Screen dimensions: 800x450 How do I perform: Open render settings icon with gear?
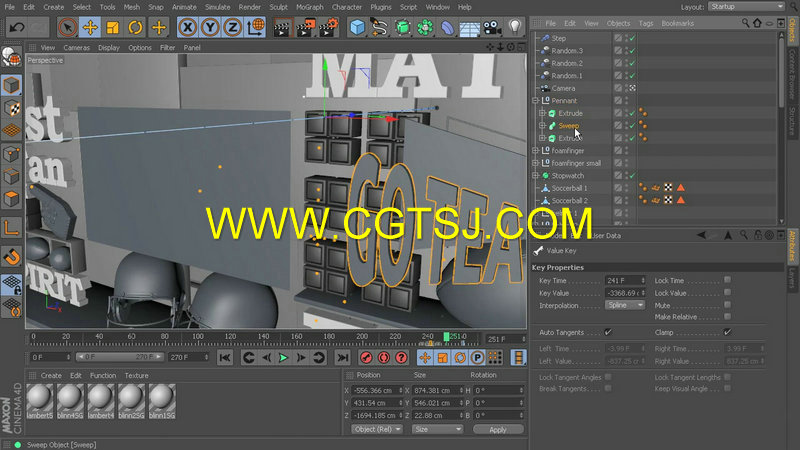pos(328,27)
